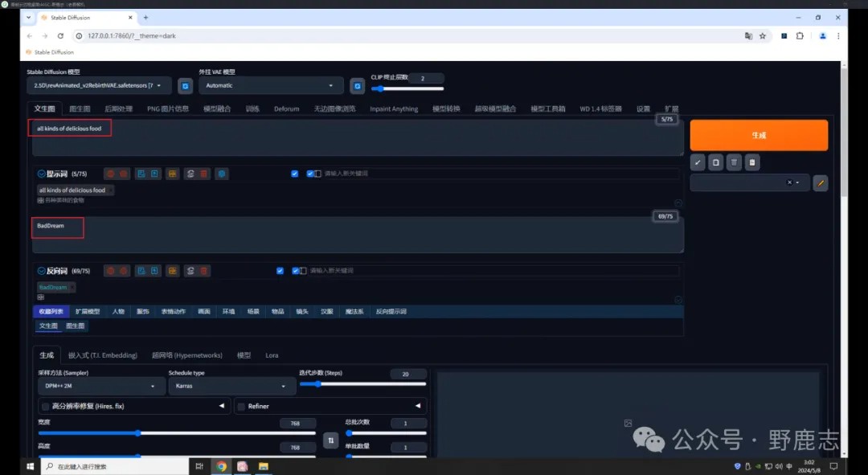Open Chrome from the Windows taskbar
The width and height of the screenshot is (868, 475).
pos(222,466)
